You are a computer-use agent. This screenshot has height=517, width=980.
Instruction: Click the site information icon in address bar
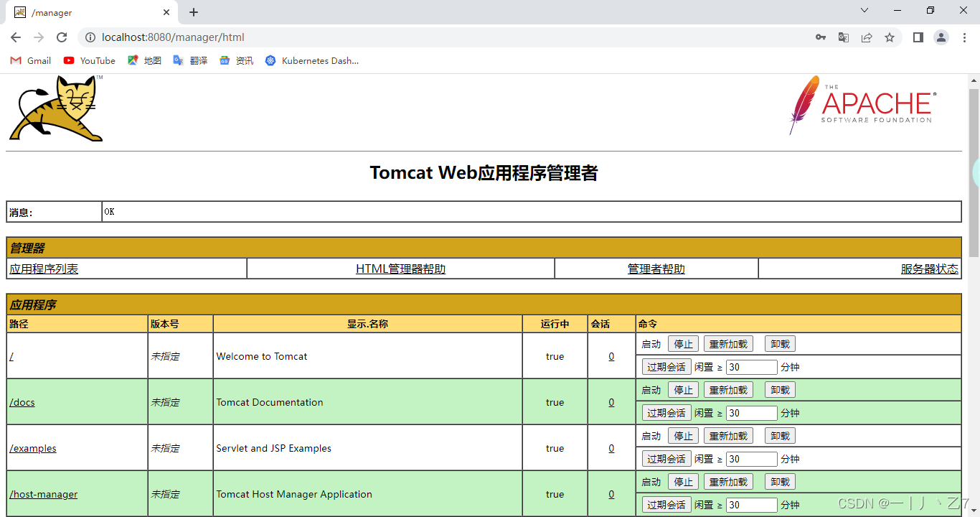click(x=90, y=37)
